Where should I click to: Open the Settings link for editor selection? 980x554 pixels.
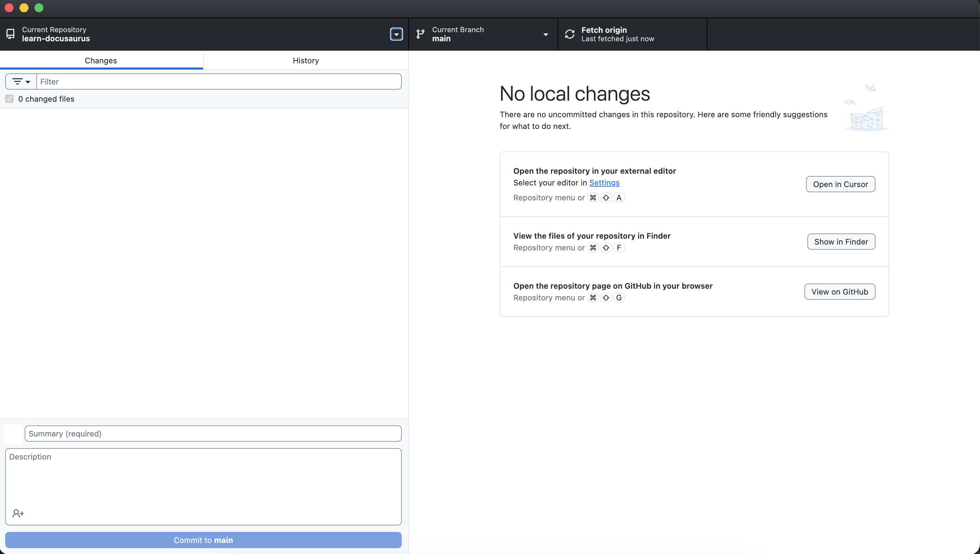coord(604,183)
